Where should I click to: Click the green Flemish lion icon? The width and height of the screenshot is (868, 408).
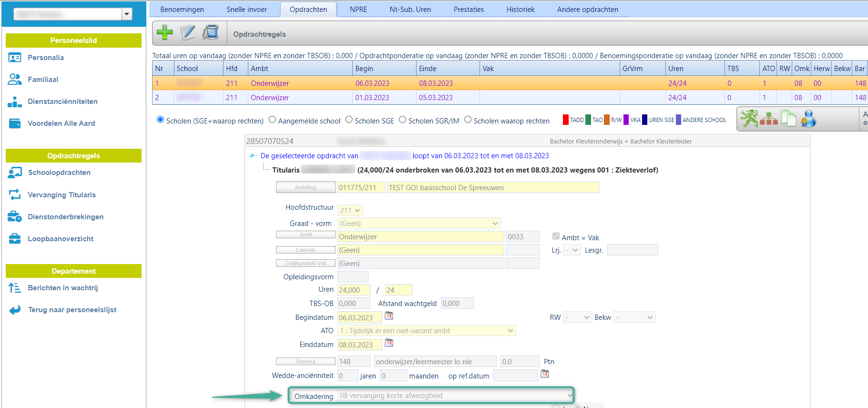click(749, 119)
